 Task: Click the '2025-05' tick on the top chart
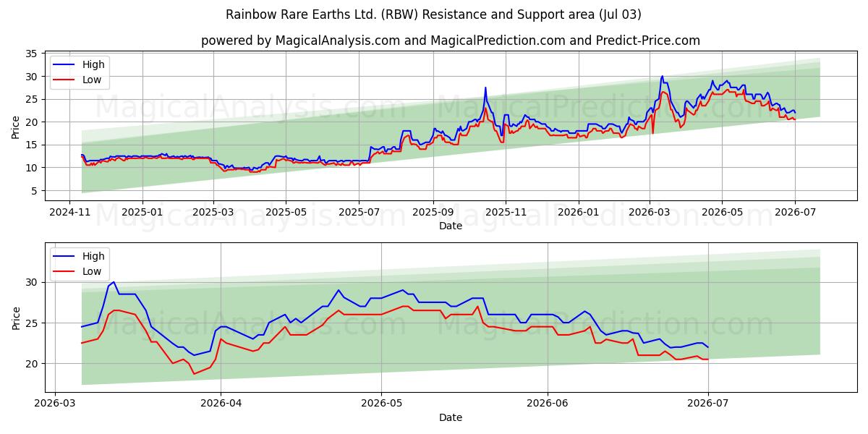[x=286, y=211]
